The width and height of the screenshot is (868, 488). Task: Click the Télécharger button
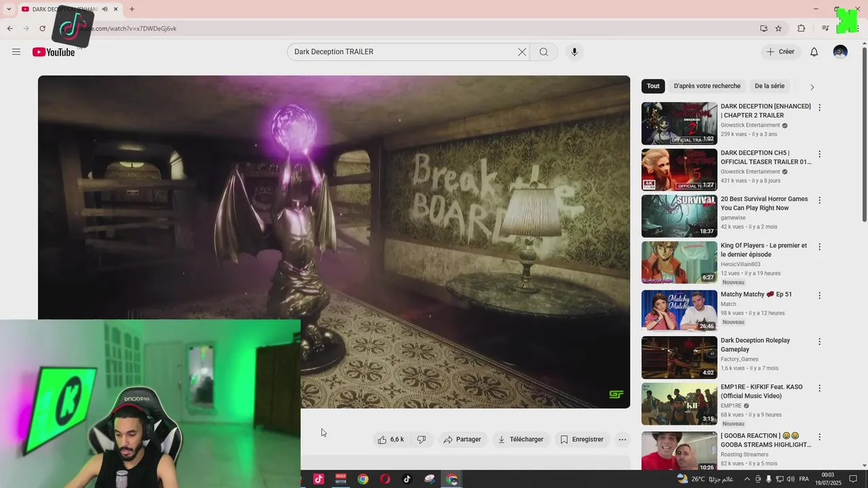[x=521, y=439]
